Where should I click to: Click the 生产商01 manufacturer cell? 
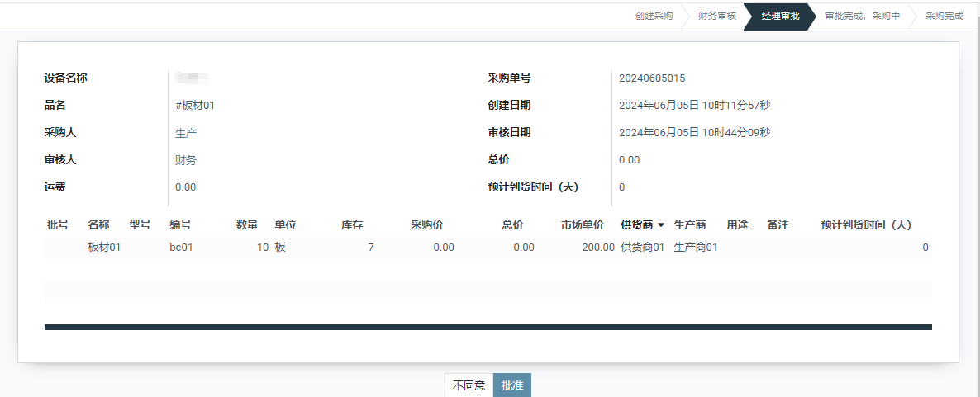click(x=695, y=247)
